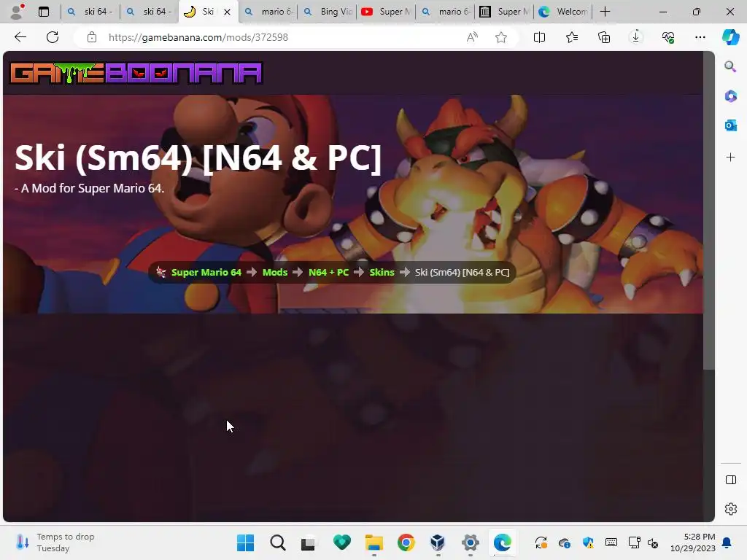Open Outlook in the sidebar
The height and width of the screenshot is (560, 747).
coord(730,125)
